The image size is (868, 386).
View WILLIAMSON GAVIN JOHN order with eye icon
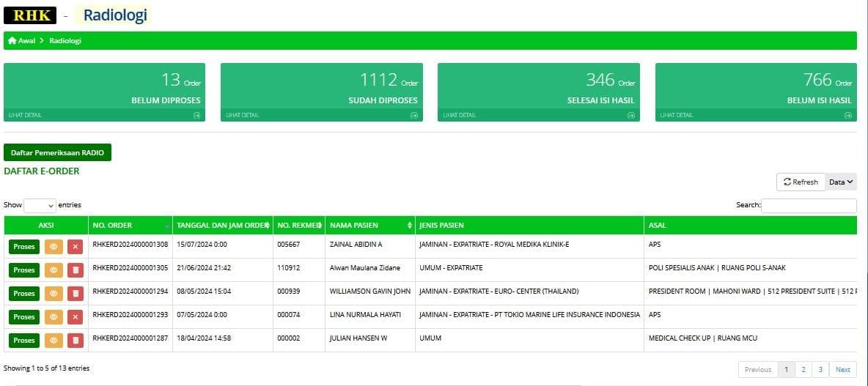53,294
